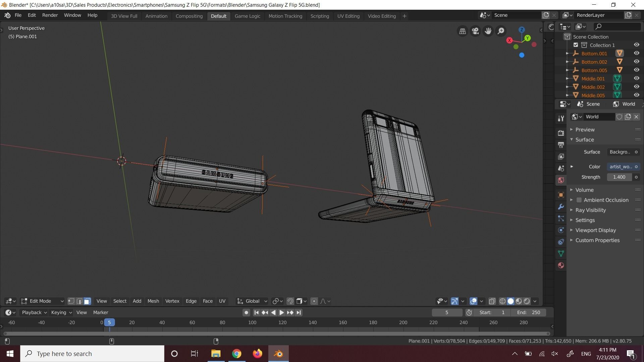Open the overlays options dropdown

point(481,301)
